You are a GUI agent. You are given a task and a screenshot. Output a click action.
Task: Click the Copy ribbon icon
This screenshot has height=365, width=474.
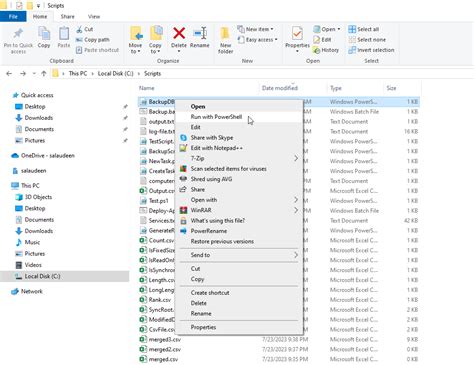click(44, 34)
